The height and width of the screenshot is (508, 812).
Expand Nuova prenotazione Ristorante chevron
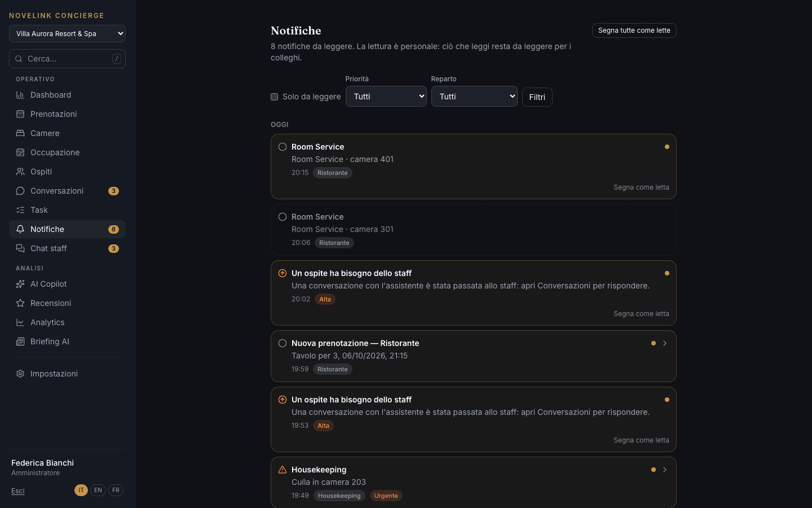click(665, 343)
